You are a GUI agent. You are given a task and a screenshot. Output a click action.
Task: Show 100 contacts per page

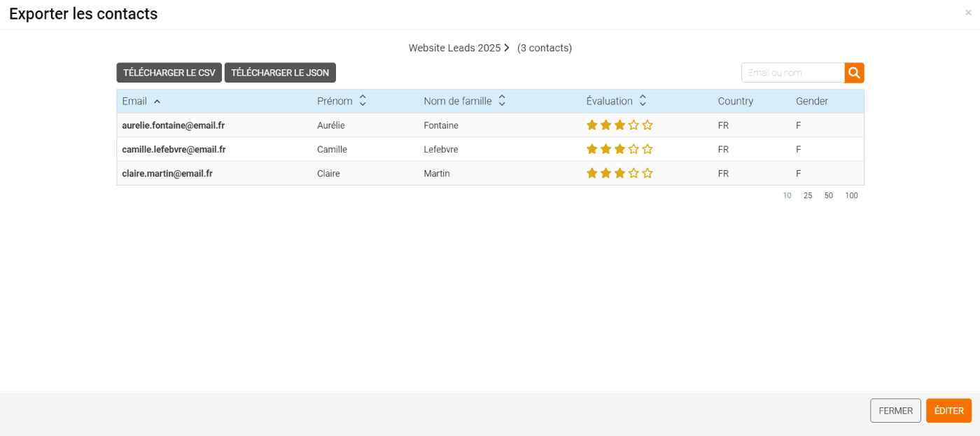coord(851,196)
